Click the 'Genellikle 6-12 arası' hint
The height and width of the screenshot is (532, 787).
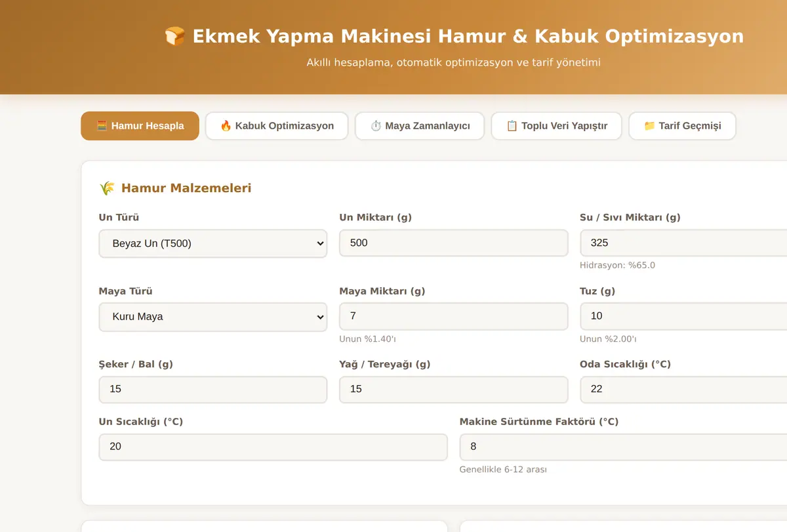pos(503,470)
